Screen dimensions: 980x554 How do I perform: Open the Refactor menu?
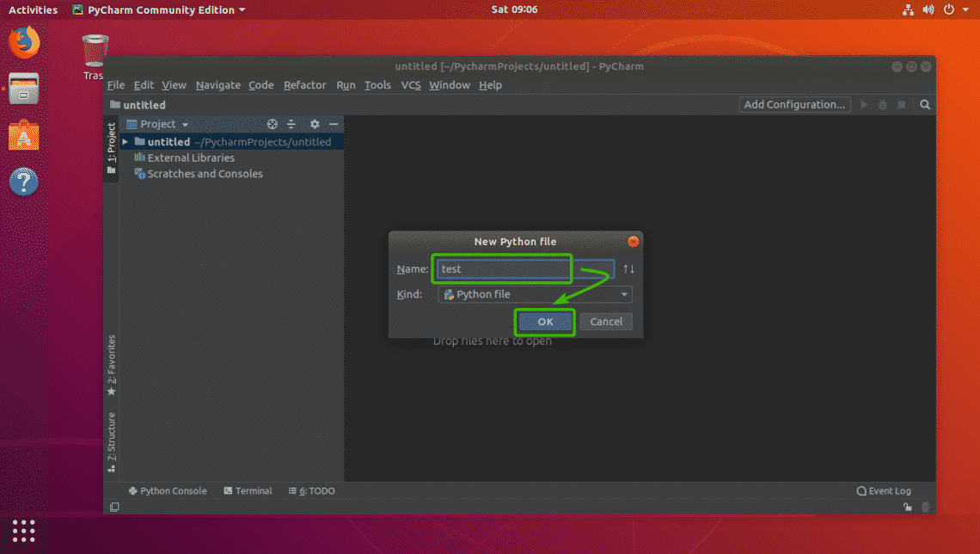[304, 85]
